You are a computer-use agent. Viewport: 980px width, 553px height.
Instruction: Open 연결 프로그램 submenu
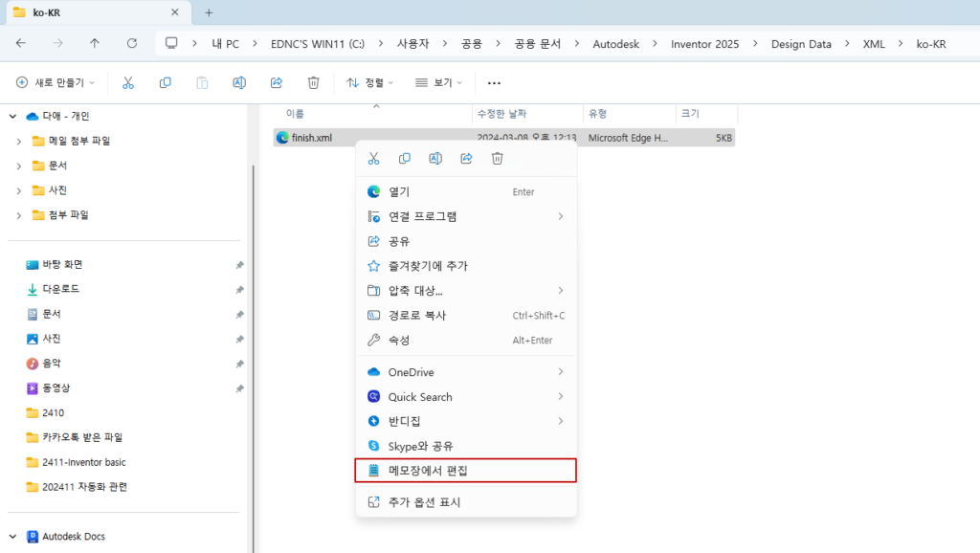coord(466,216)
